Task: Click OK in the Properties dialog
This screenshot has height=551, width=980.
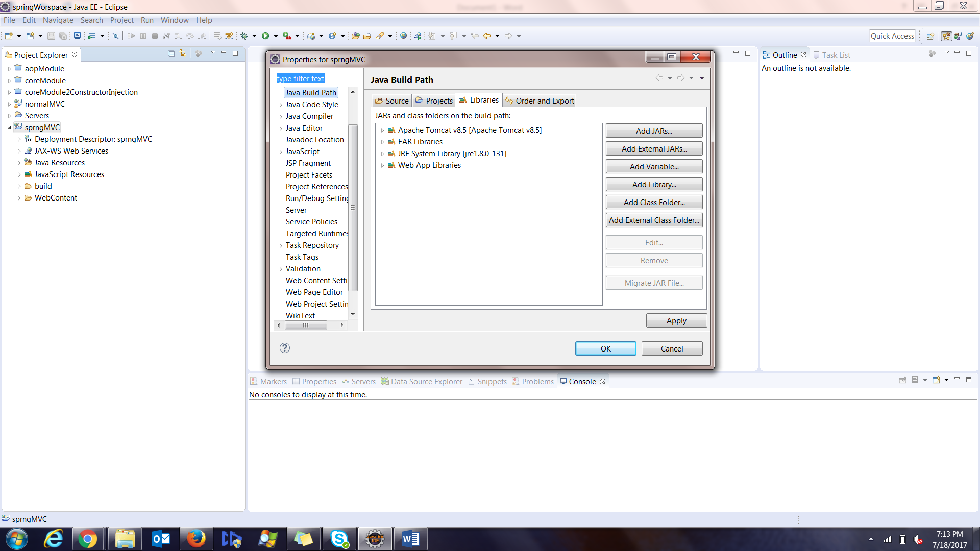Action: (605, 348)
